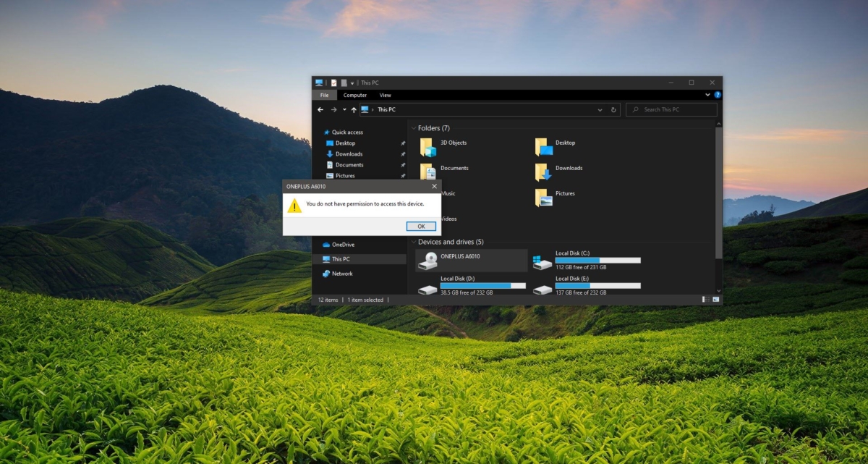The height and width of the screenshot is (464, 868).
Task: Expand the ribbon with the chevron arrow
Action: 707,95
